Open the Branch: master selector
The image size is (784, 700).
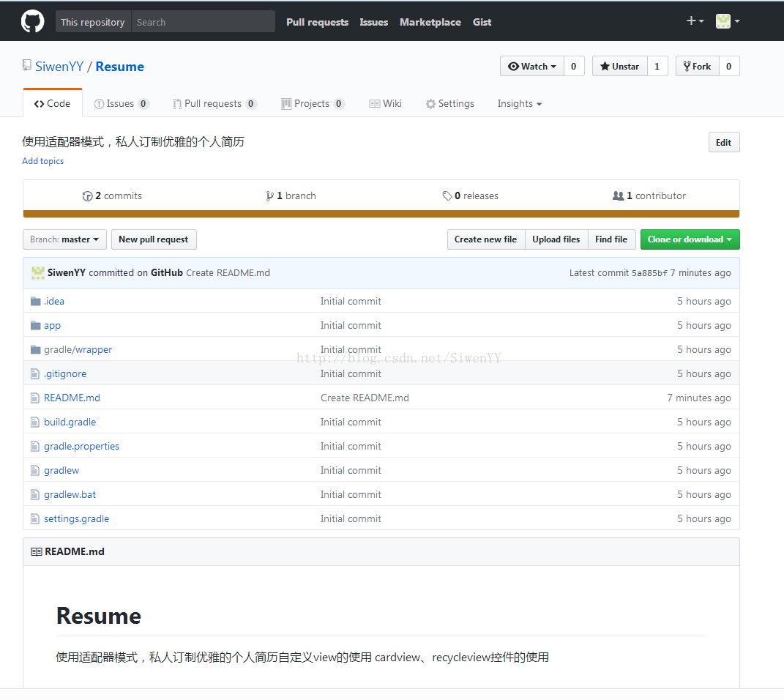pyautogui.click(x=64, y=239)
